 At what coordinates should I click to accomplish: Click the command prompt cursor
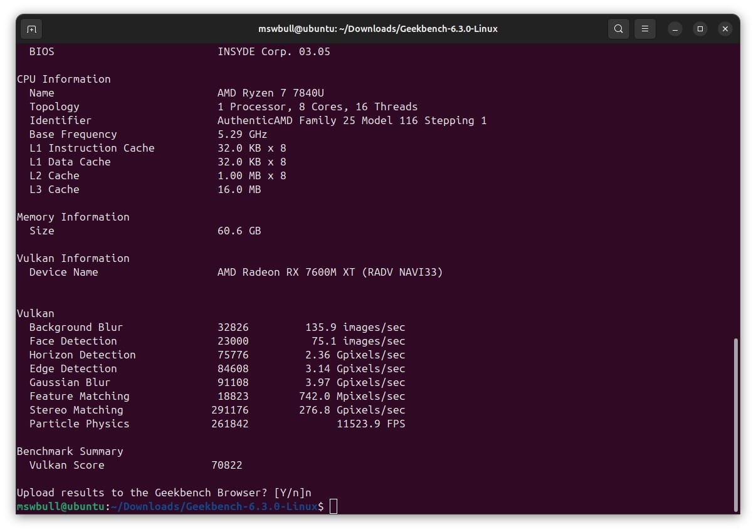click(333, 506)
